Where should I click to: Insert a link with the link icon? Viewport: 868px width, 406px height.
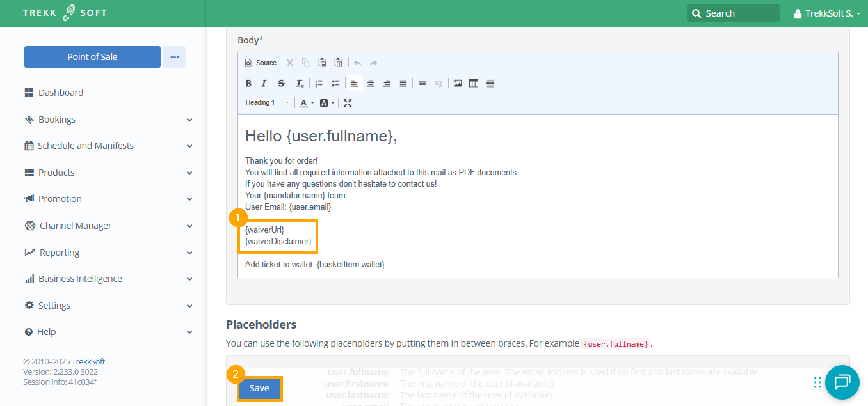point(422,83)
